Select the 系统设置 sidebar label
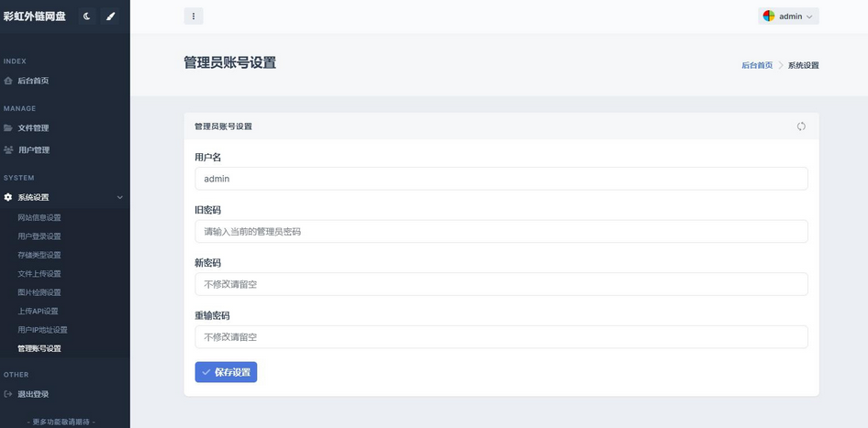 (33, 197)
